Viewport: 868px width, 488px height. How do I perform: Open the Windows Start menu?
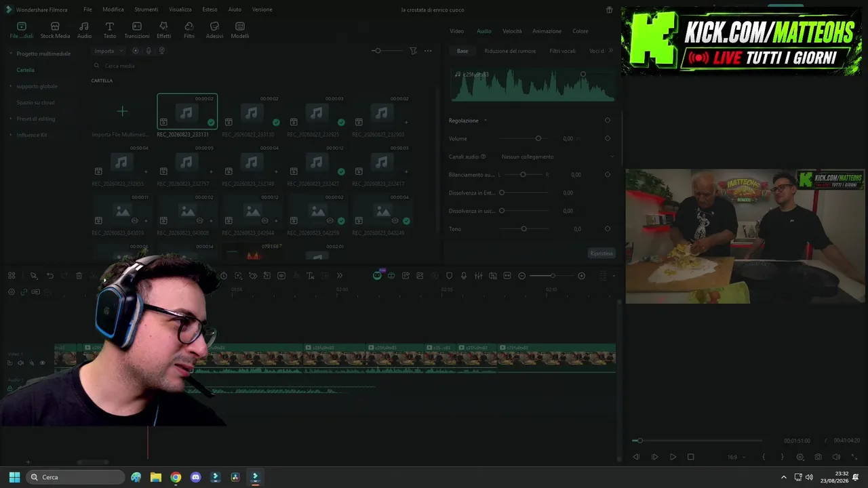point(14,477)
